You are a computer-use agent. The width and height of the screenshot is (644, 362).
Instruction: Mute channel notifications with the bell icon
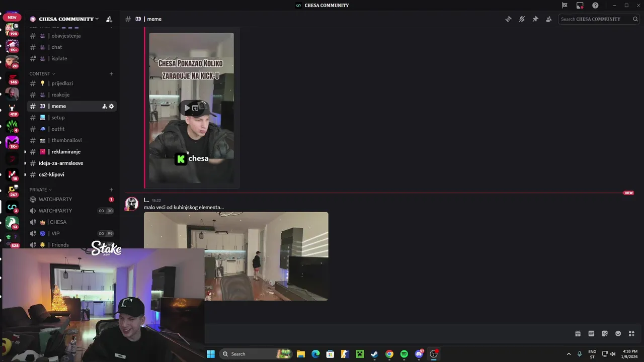522,19
